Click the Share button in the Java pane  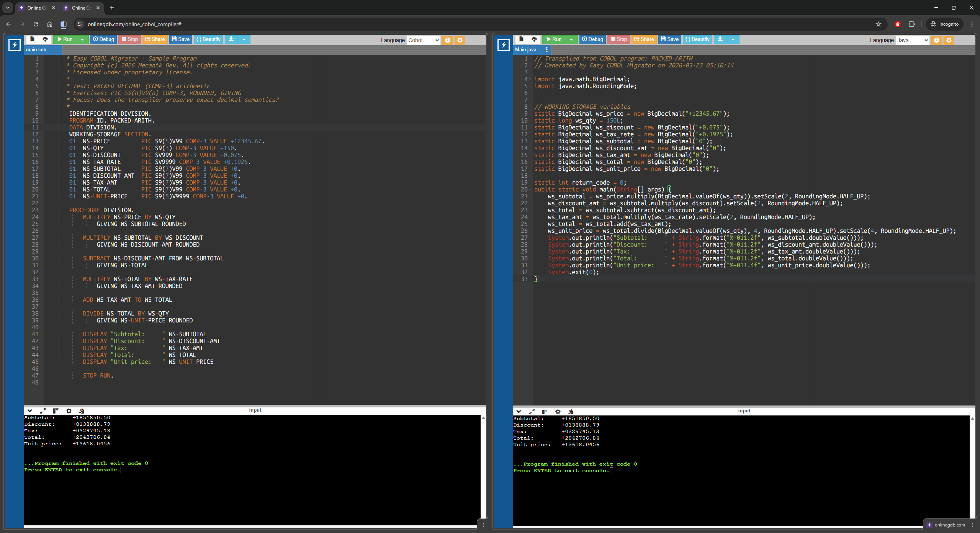[x=644, y=39]
